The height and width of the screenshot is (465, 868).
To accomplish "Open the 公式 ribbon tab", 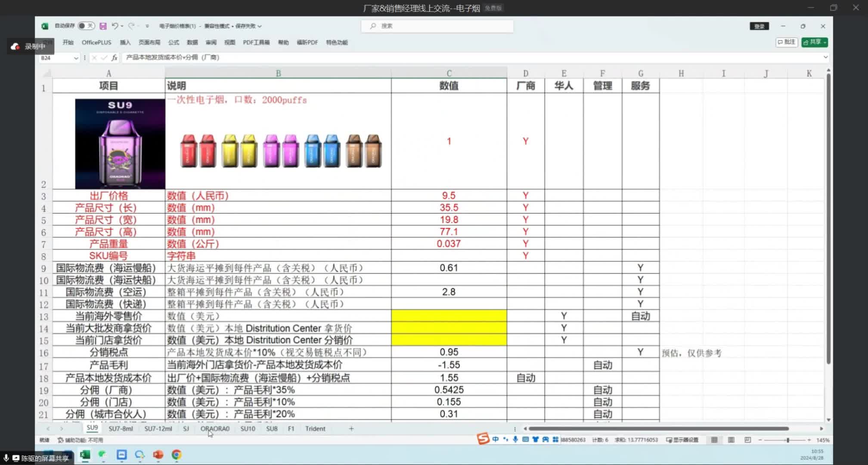I will (x=174, y=42).
